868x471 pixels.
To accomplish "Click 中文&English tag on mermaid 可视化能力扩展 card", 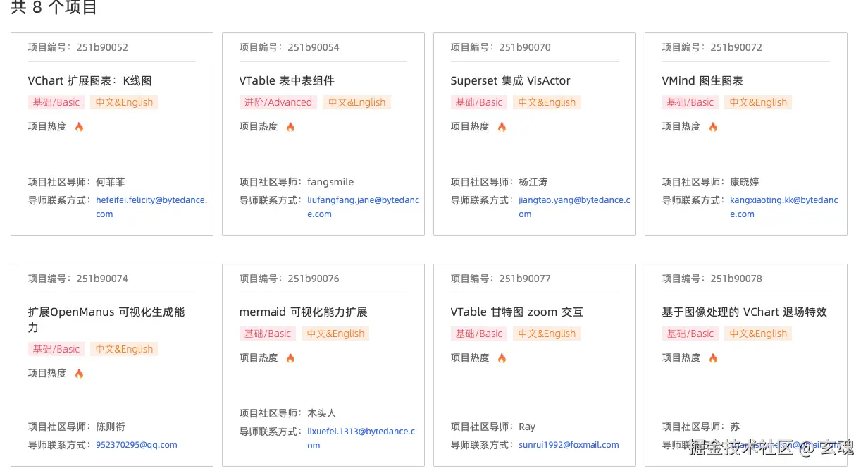I will pos(335,334).
